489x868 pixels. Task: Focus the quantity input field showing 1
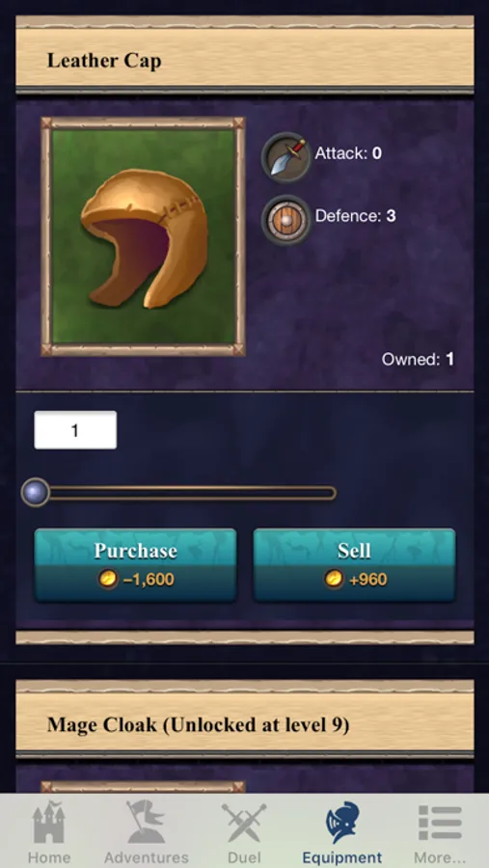click(x=75, y=430)
